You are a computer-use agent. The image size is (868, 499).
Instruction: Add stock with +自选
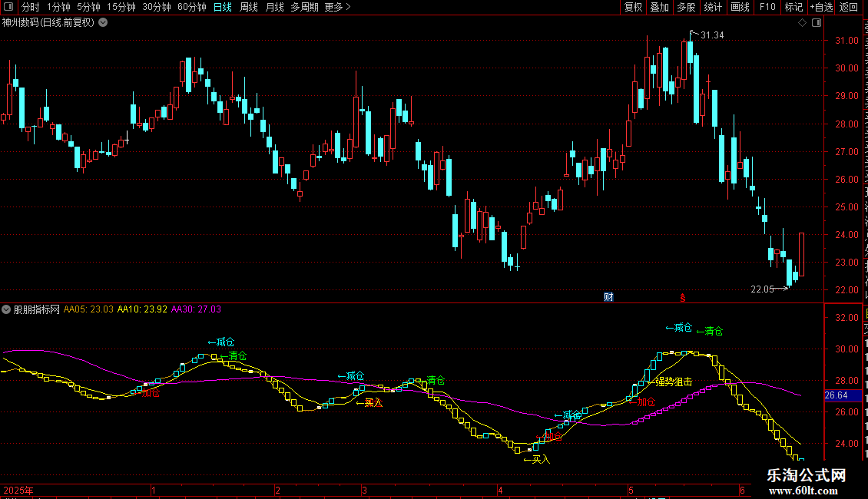821,7
